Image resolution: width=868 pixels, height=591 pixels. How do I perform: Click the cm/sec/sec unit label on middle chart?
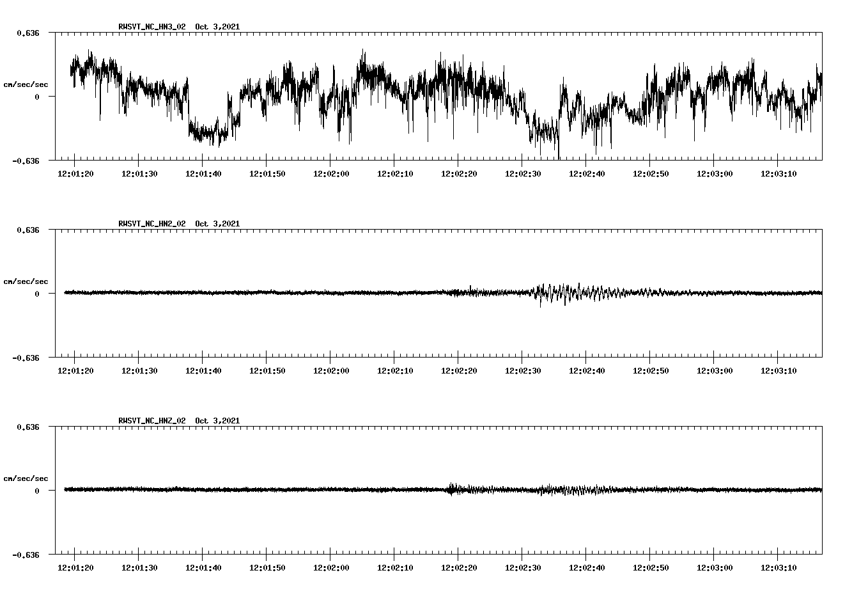(x=26, y=281)
